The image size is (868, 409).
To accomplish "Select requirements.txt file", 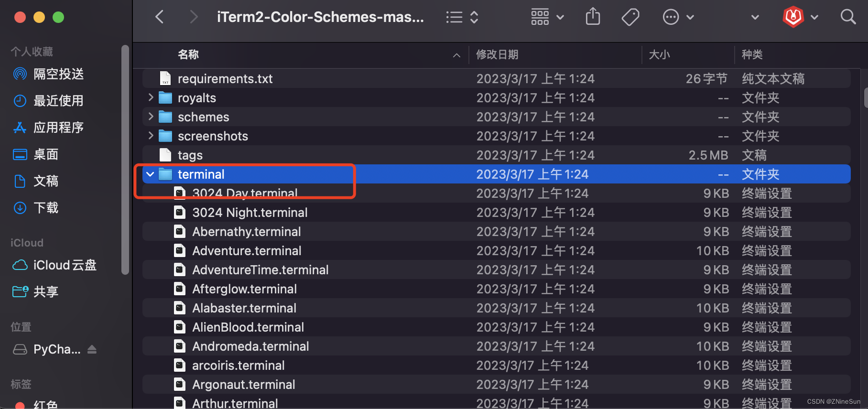I will [496, 78].
